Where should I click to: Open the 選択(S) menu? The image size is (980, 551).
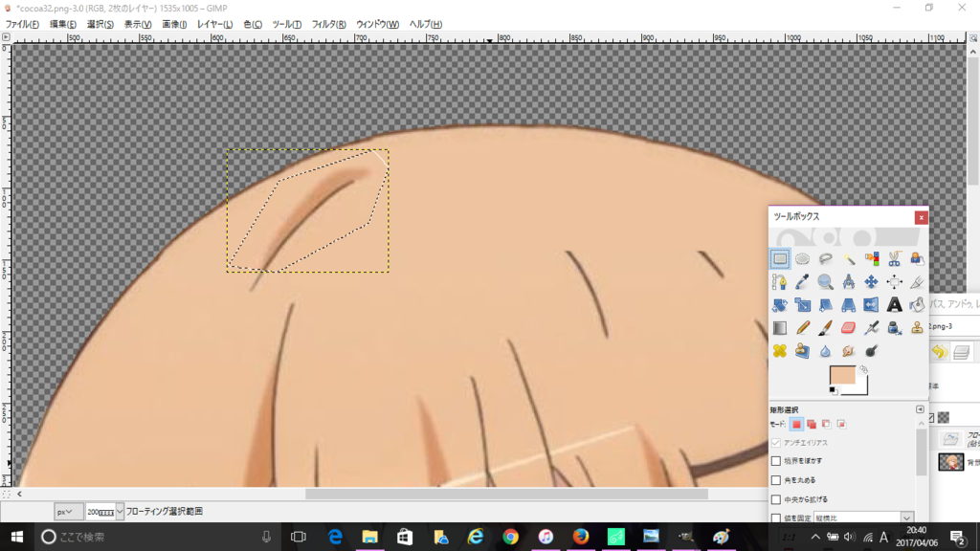100,24
